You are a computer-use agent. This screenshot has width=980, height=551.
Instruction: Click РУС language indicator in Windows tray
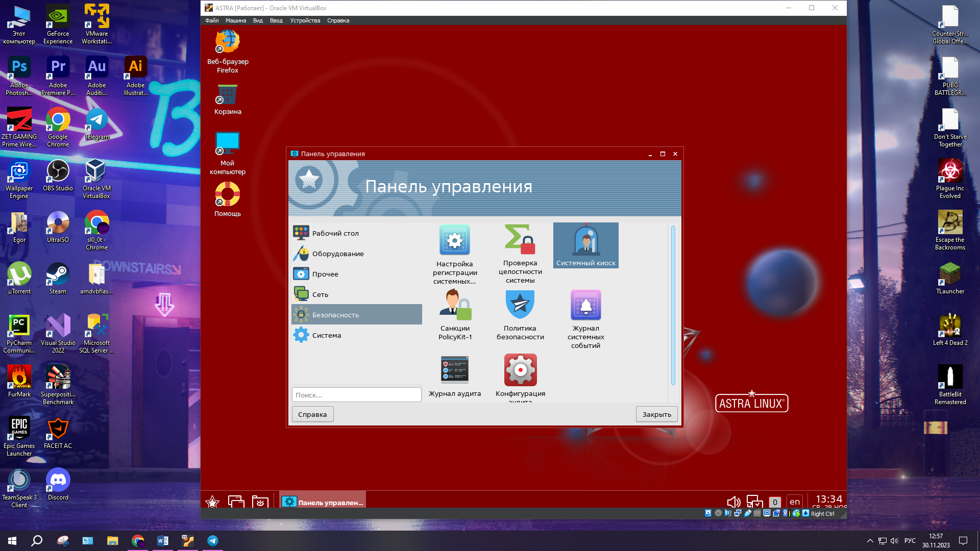(910, 541)
